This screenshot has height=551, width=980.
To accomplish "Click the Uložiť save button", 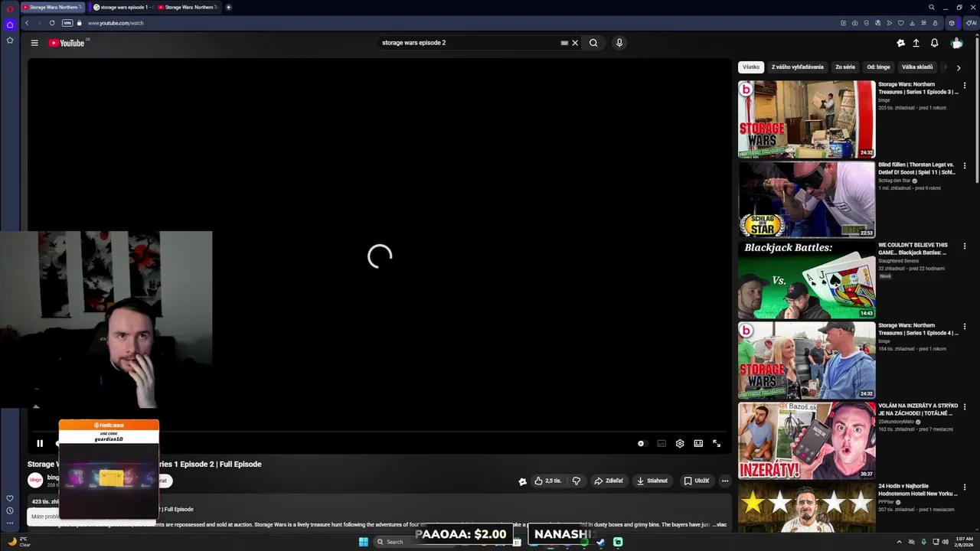I will (697, 481).
